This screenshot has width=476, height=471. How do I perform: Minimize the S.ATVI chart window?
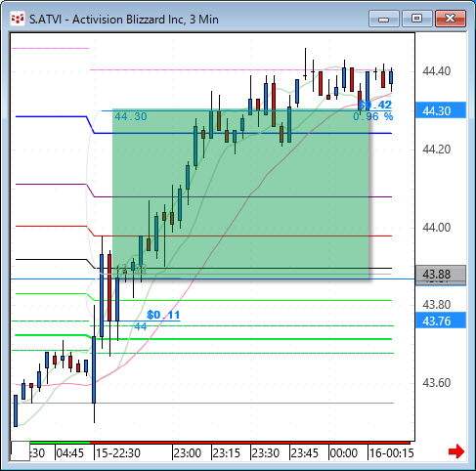click(384, 19)
